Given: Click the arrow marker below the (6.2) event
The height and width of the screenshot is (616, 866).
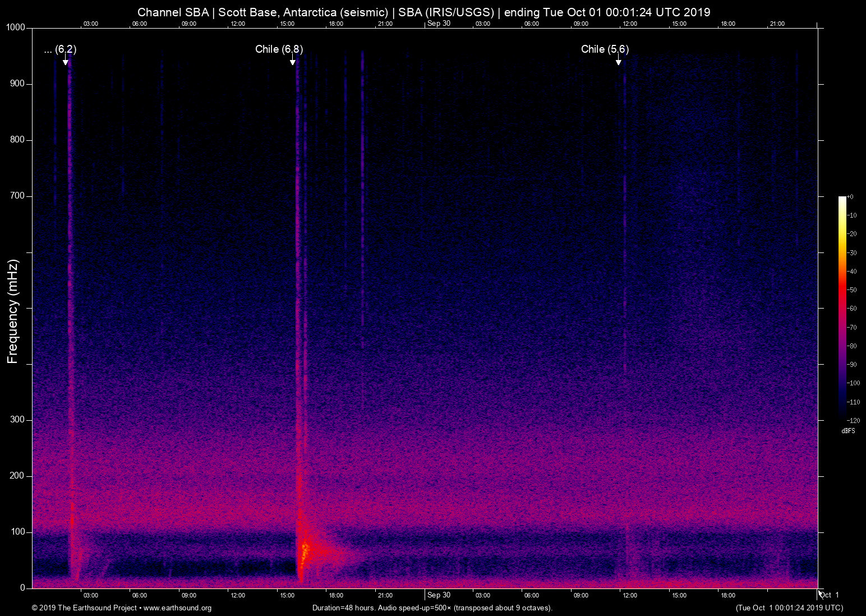Looking at the screenshot, I should click(66, 61).
